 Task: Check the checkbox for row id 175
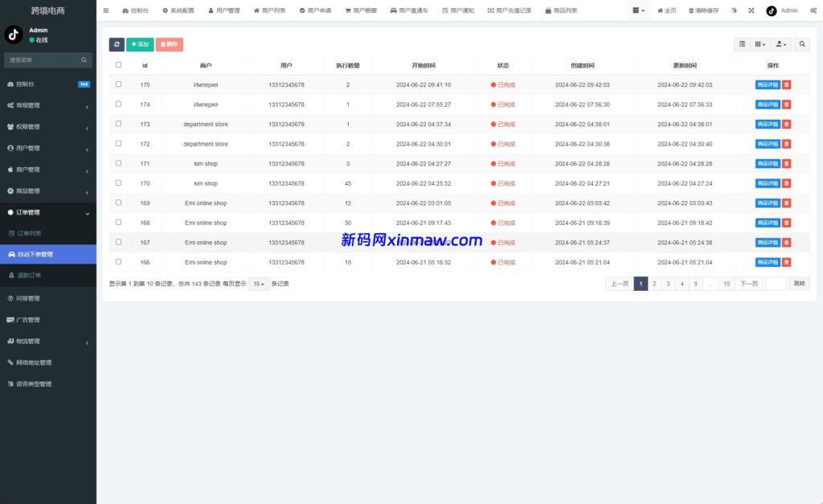(117, 84)
